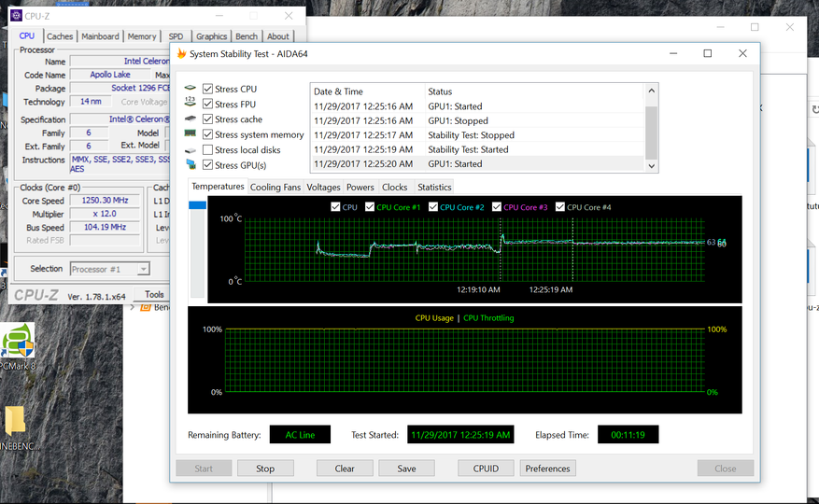
Task: Click the log list scroll-down arrow
Action: 651,165
